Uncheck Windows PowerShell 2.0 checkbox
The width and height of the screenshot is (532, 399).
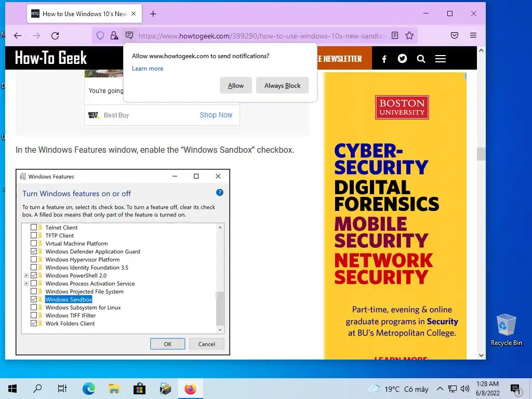click(x=34, y=275)
